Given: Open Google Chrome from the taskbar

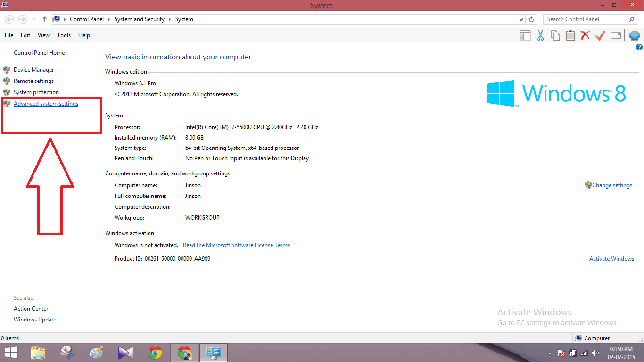Looking at the screenshot, I should pos(155,353).
